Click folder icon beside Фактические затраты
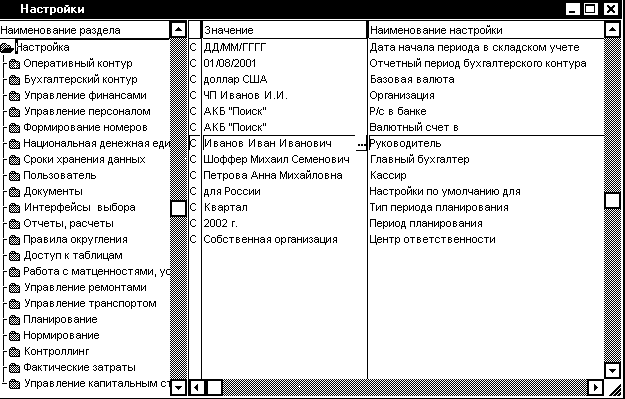625x399 pixels. (x=14, y=368)
